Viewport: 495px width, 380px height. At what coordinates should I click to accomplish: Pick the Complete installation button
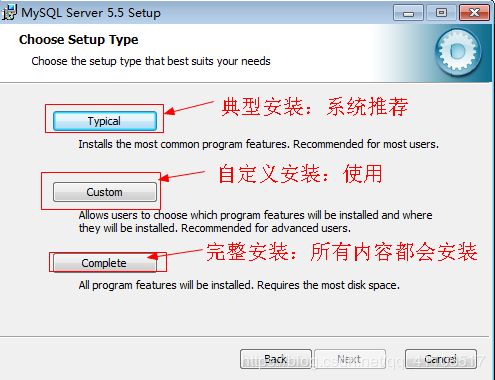[105, 263]
